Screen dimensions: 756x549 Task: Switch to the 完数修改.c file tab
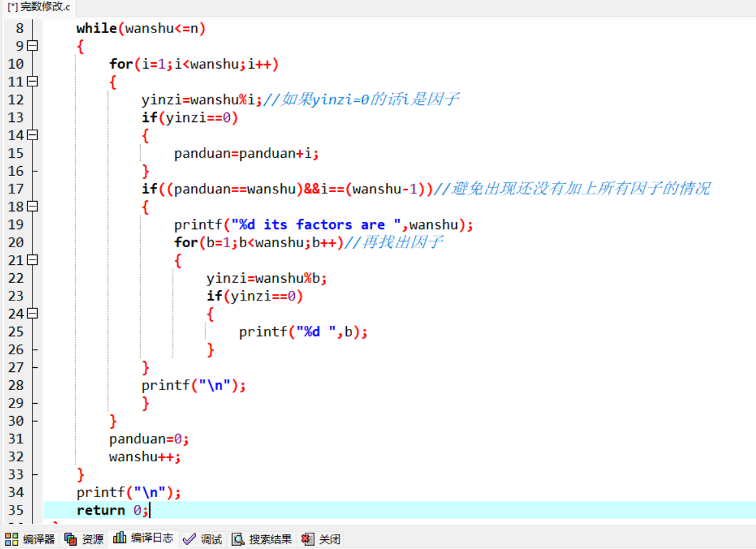38,7
